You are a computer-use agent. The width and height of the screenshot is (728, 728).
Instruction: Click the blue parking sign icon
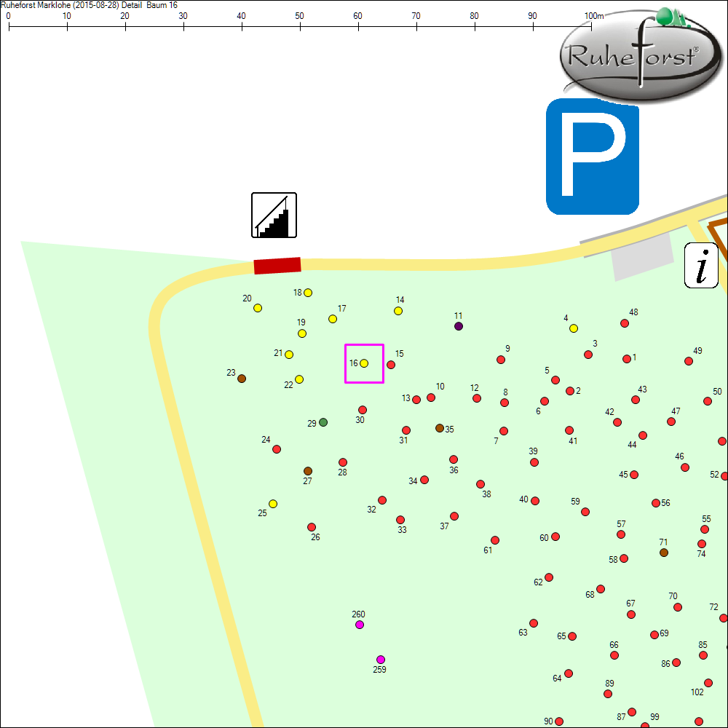593,157
